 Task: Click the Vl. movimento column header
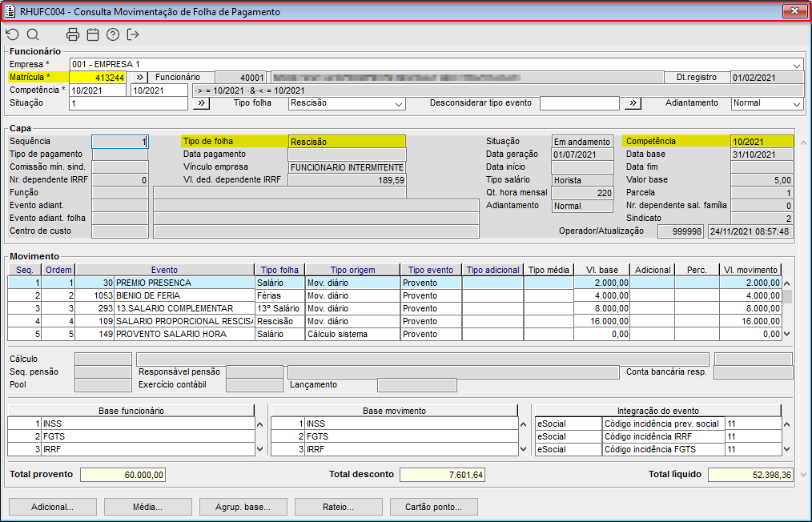click(x=749, y=271)
